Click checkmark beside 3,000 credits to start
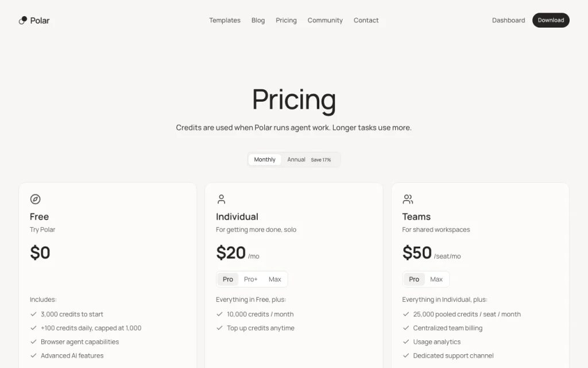Image resolution: width=588 pixels, height=368 pixels. tap(33, 314)
